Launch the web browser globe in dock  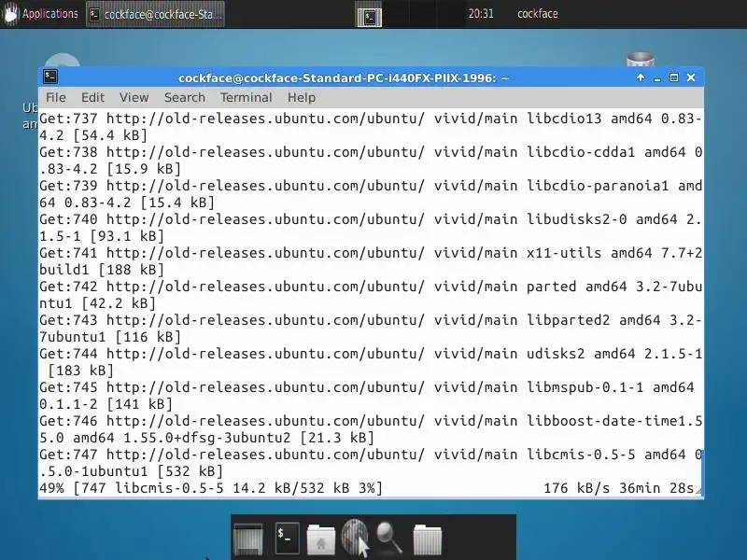click(x=355, y=538)
